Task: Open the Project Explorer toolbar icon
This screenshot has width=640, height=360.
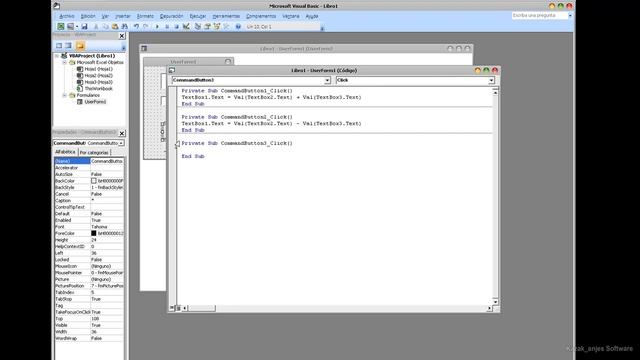Action: pos(198,27)
